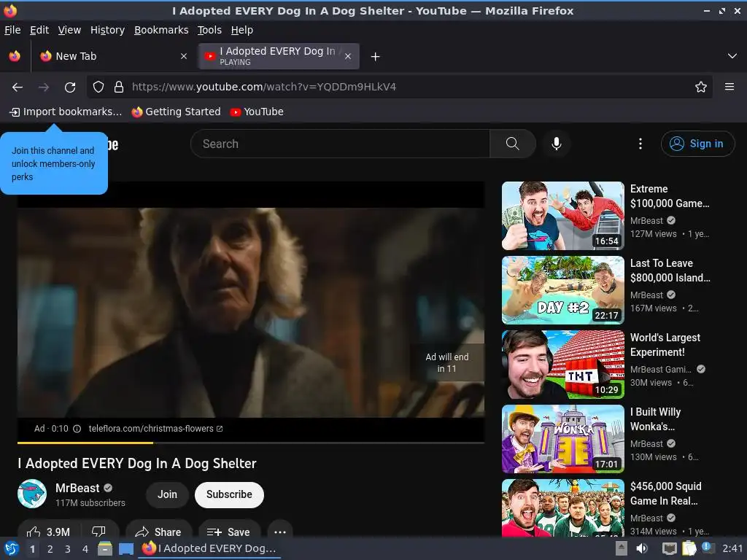Click World's Largest Experiment! title text
This screenshot has width=747, height=560.
click(665, 345)
